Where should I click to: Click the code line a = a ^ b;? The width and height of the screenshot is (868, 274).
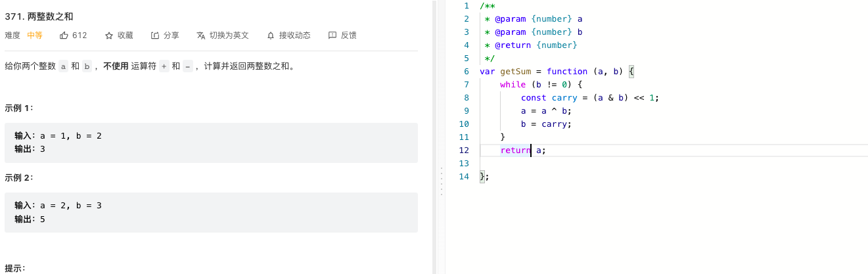coord(547,111)
